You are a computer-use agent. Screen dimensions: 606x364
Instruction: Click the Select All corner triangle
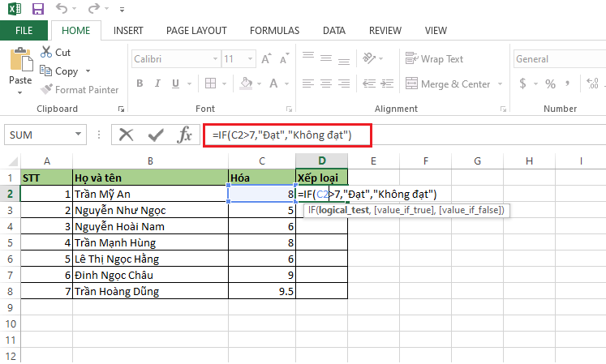click(x=13, y=161)
